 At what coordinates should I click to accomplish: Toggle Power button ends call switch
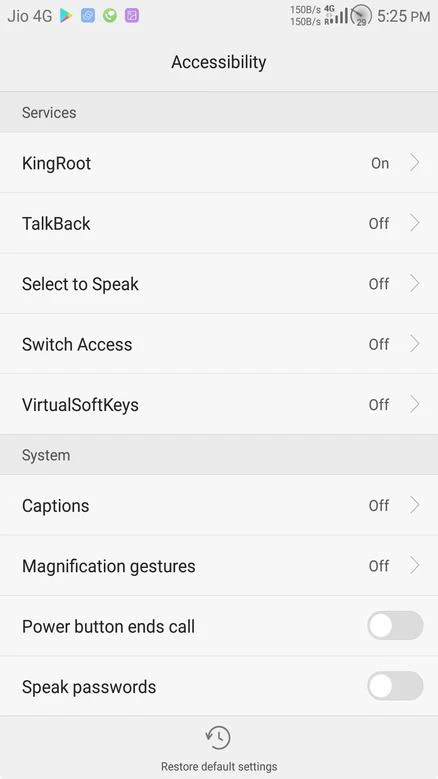pyautogui.click(x=395, y=625)
